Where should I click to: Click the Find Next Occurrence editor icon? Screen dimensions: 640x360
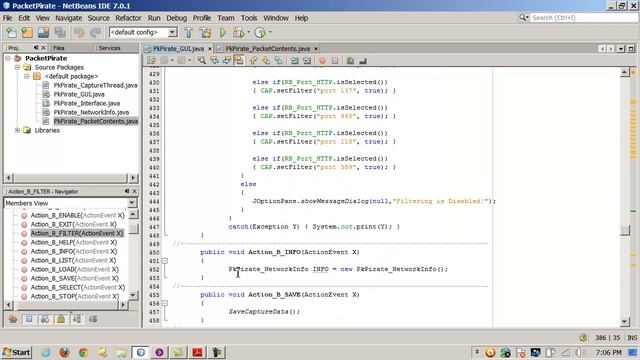pyautogui.click(x=227, y=60)
